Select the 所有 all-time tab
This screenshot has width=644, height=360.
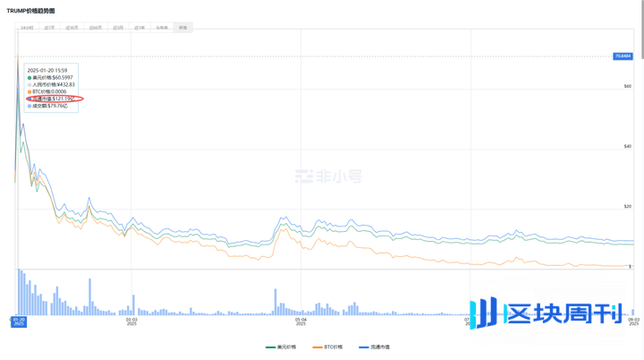tap(182, 28)
